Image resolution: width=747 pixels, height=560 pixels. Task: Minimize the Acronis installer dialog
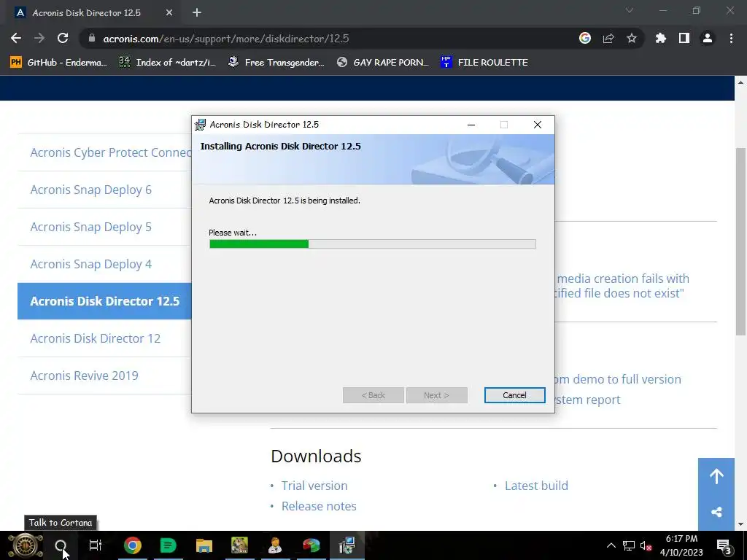471,125
